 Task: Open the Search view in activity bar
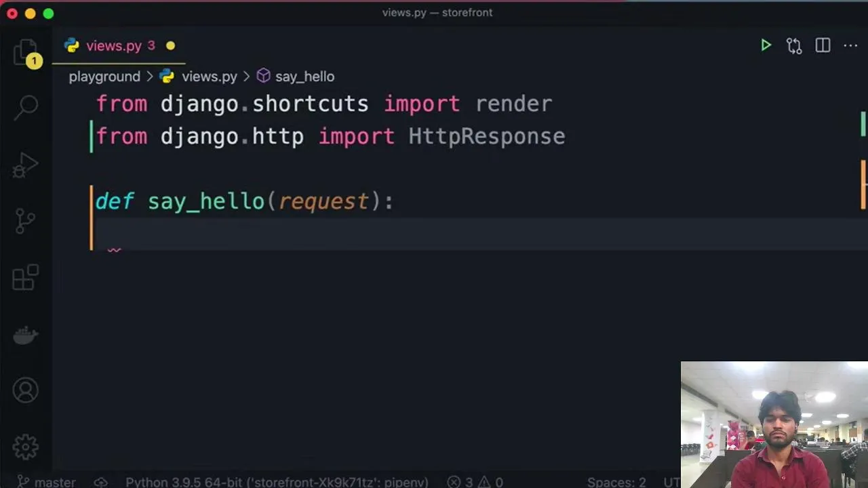[27, 107]
